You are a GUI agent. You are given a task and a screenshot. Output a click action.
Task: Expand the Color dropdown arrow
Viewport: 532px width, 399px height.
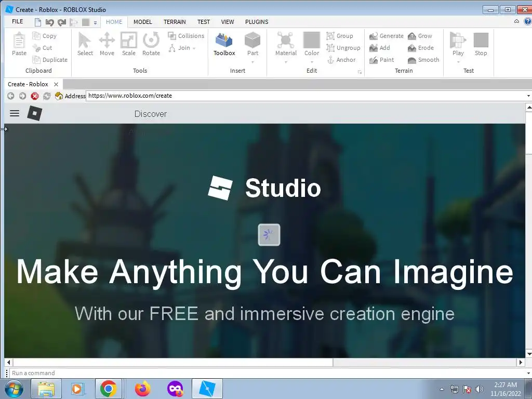tap(312, 62)
